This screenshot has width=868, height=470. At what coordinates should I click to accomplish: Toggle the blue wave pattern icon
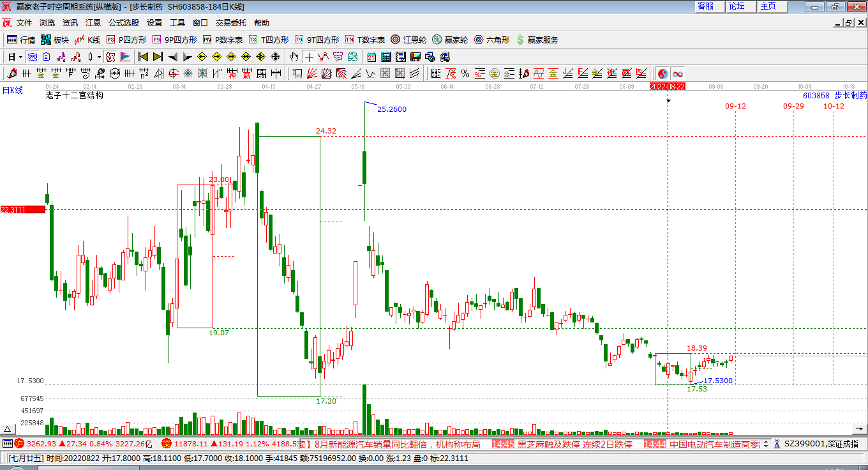[x=32, y=57]
